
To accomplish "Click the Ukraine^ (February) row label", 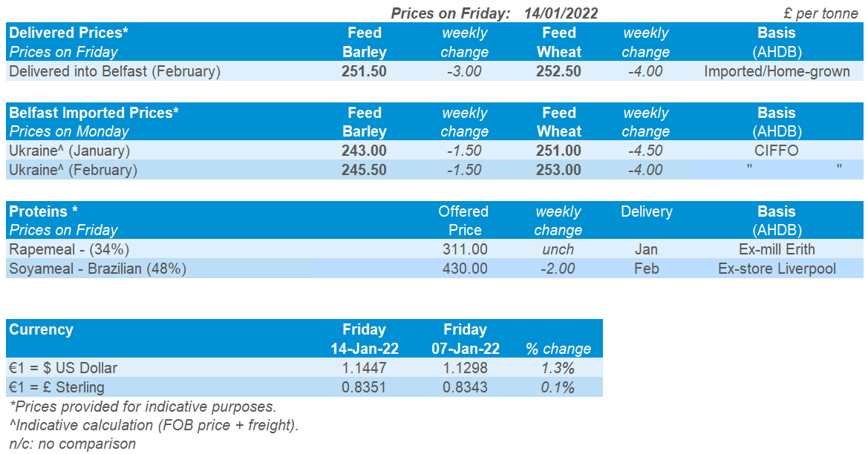I will pyautogui.click(x=73, y=170).
